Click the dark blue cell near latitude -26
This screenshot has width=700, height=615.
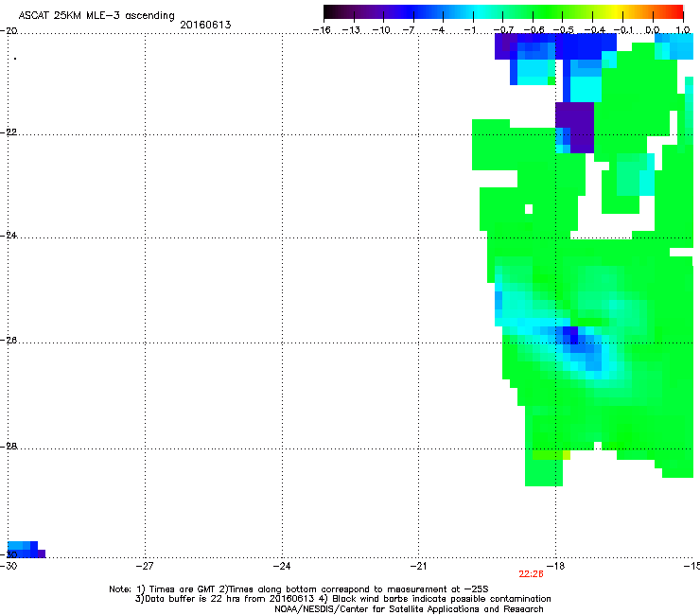[x=574, y=339]
